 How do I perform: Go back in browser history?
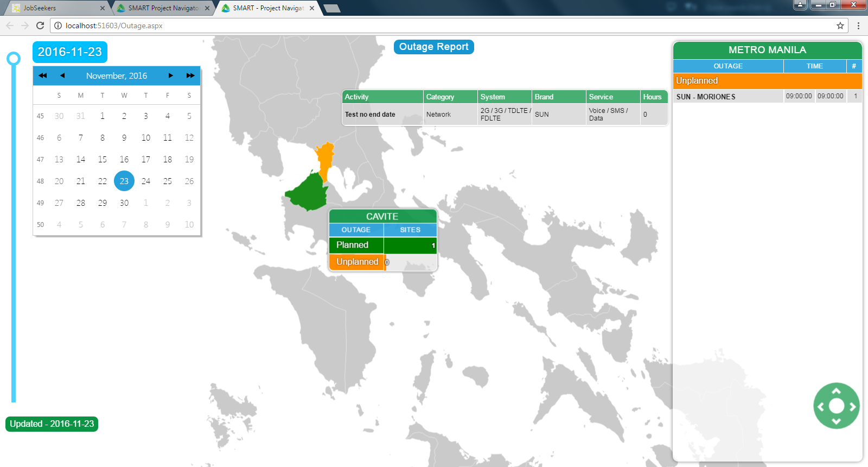click(10, 26)
